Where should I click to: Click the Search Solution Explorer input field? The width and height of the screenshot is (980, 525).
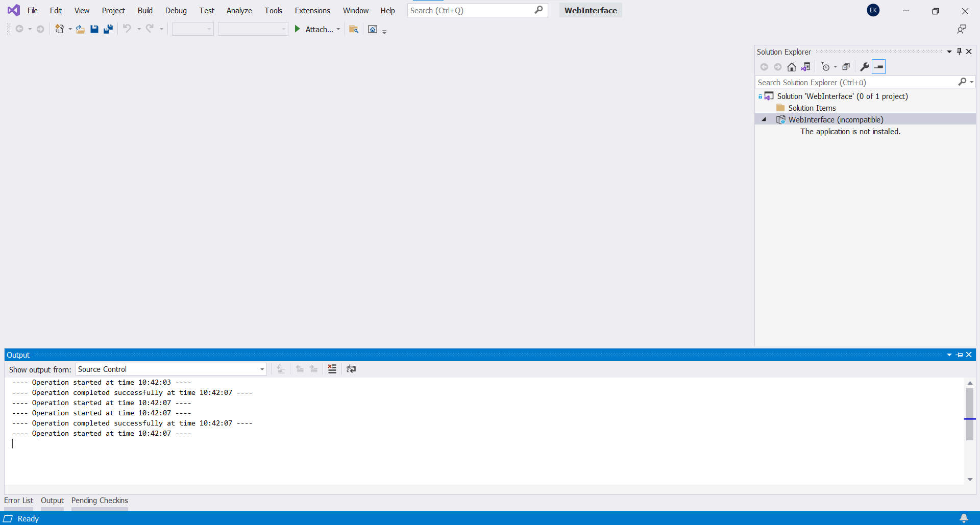click(855, 82)
